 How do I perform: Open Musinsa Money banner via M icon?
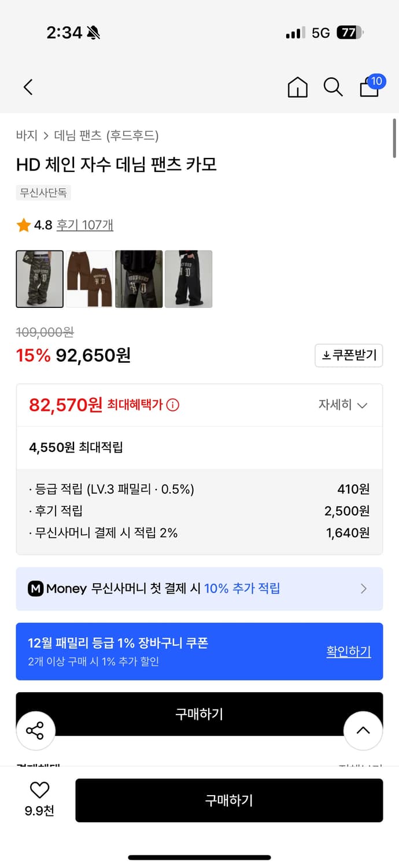click(36, 589)
